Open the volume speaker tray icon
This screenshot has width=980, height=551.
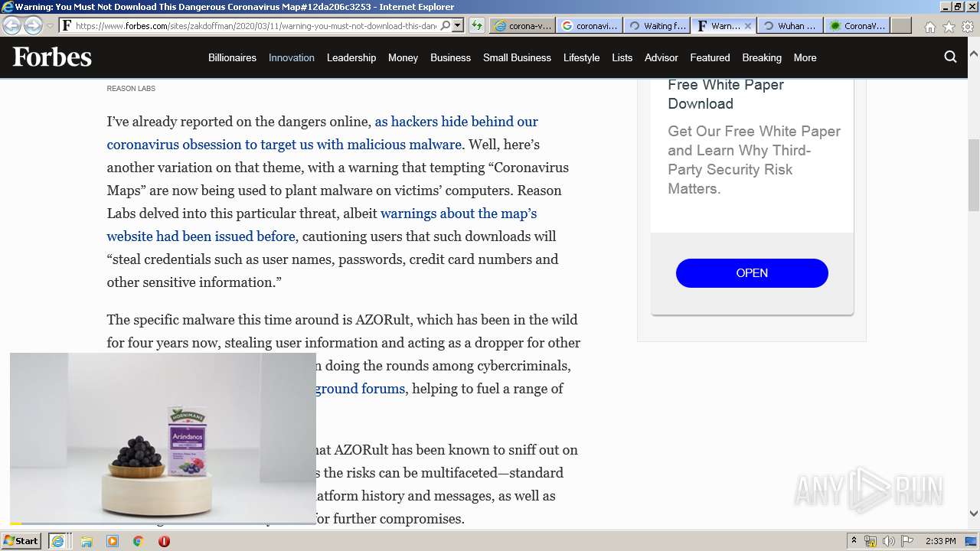pos(888,541)
